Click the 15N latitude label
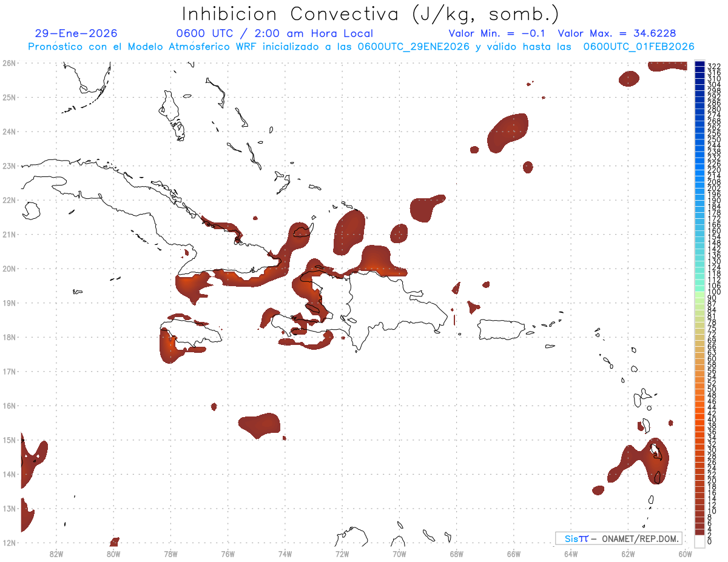 [x=8, y=440]
